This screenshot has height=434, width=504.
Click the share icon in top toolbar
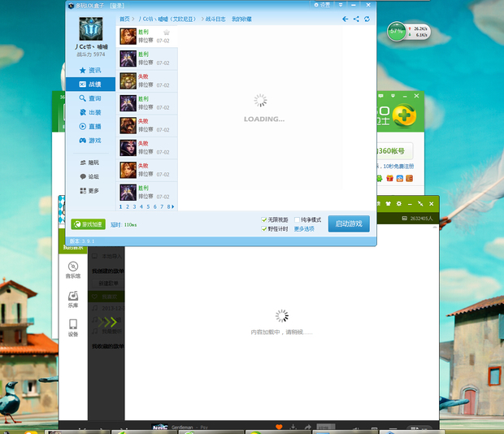356,19
